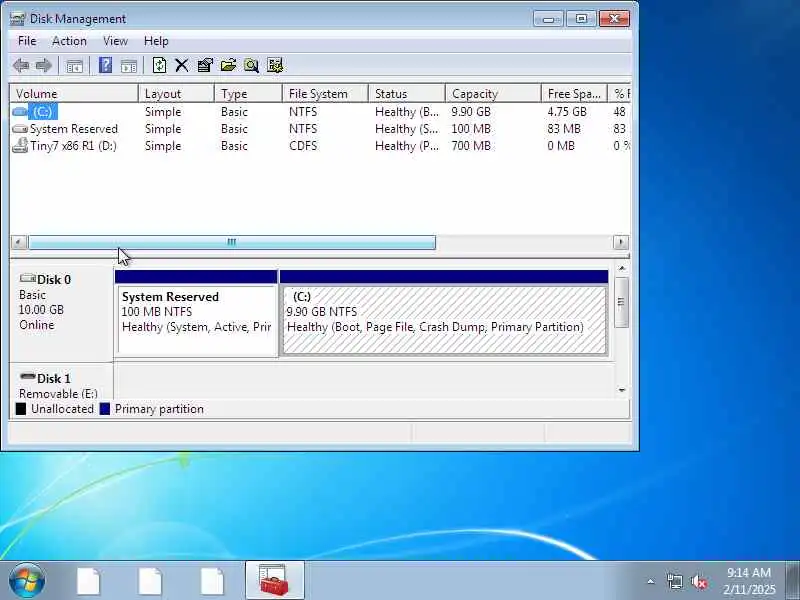Click the volume list horizontal scrollbar thumb
This screenshot has height=600, width=800.
coord(232,242)
